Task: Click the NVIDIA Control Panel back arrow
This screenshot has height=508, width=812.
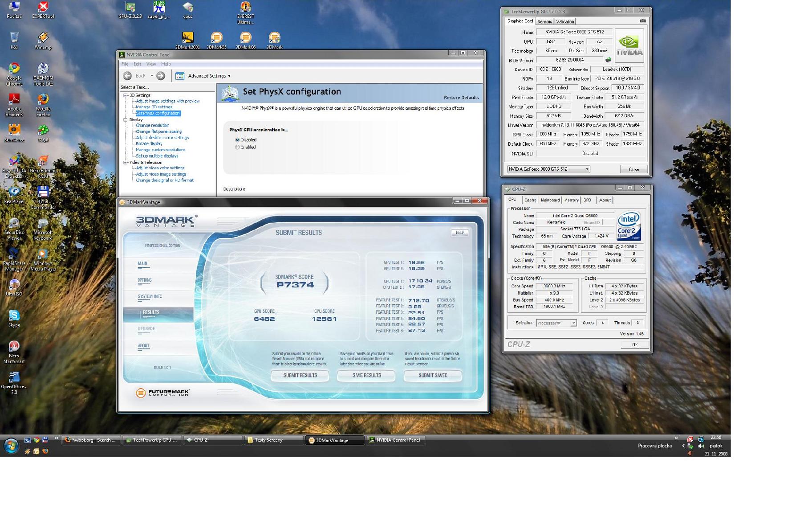Action: 127,76
